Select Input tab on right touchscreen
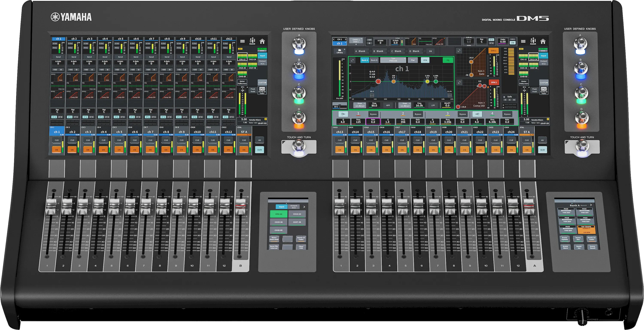 pos(543,56)
